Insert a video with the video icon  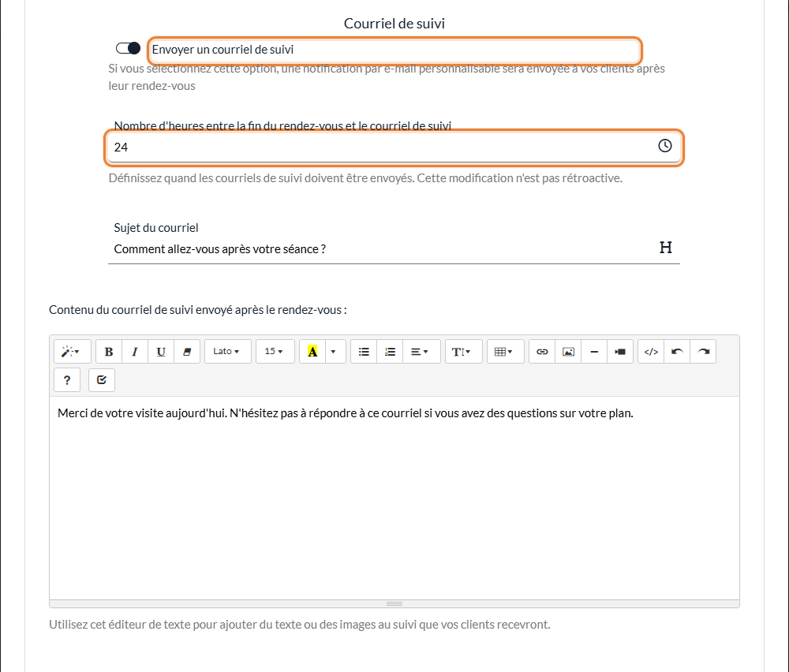tap(620, 352)
